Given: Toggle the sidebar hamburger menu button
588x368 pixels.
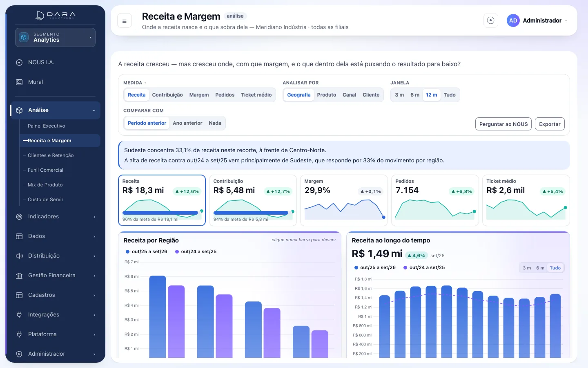Looking at the screenshot, I should (x=125, y=21).
